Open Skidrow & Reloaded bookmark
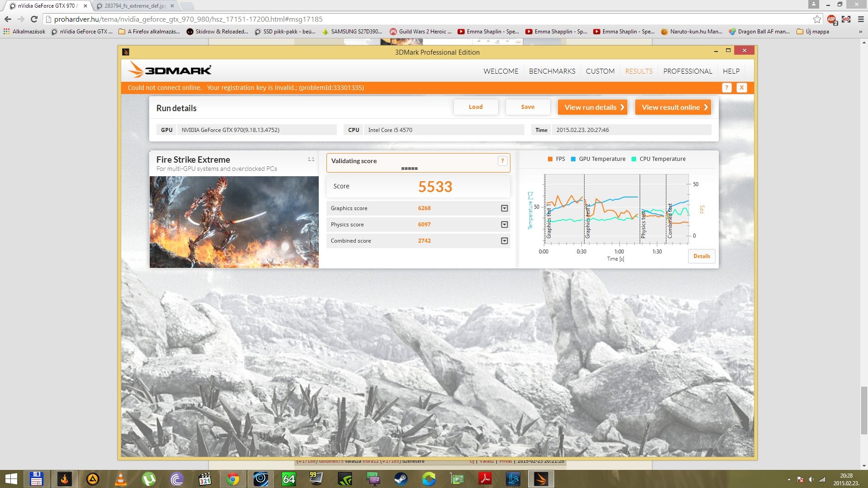Screen dimensions: 868x488 tap(217, 32)
